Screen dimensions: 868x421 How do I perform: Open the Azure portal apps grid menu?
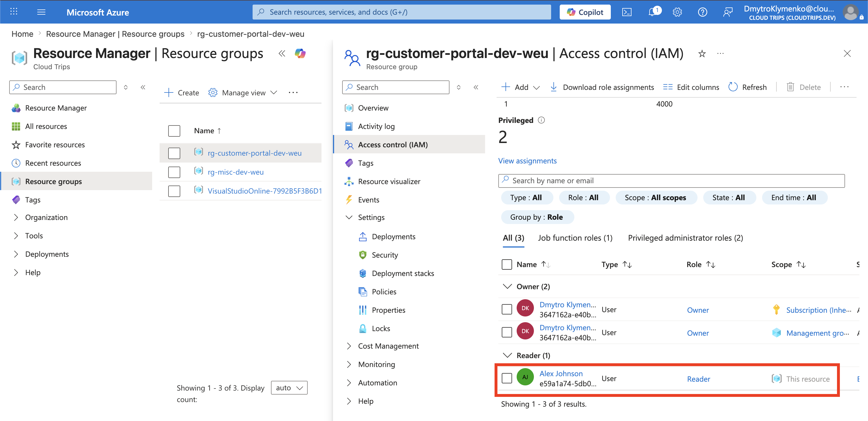(14, 12)
